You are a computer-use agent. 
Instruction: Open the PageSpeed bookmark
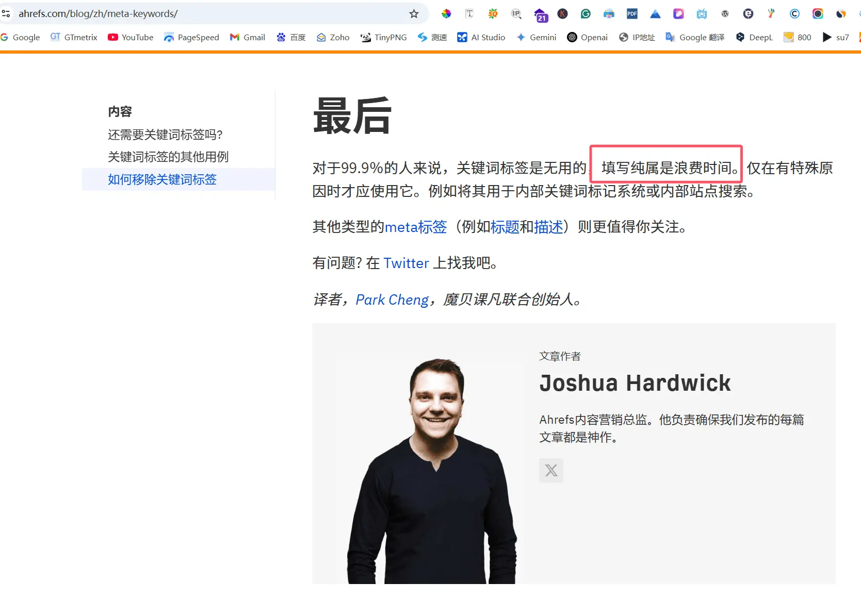pyautogui.click(x=191, y=37)
